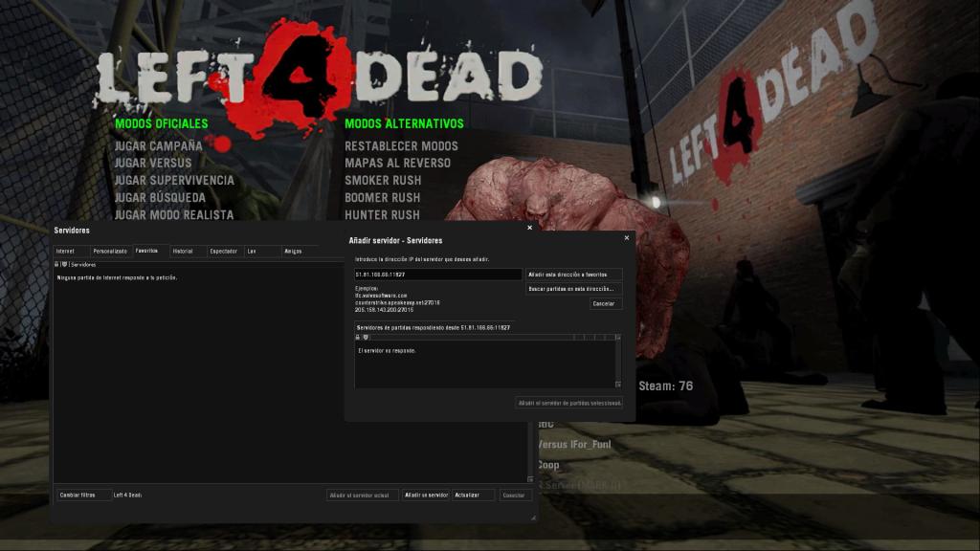
Task: Open the Espectador tab
Action: click(x=224, y=252)
